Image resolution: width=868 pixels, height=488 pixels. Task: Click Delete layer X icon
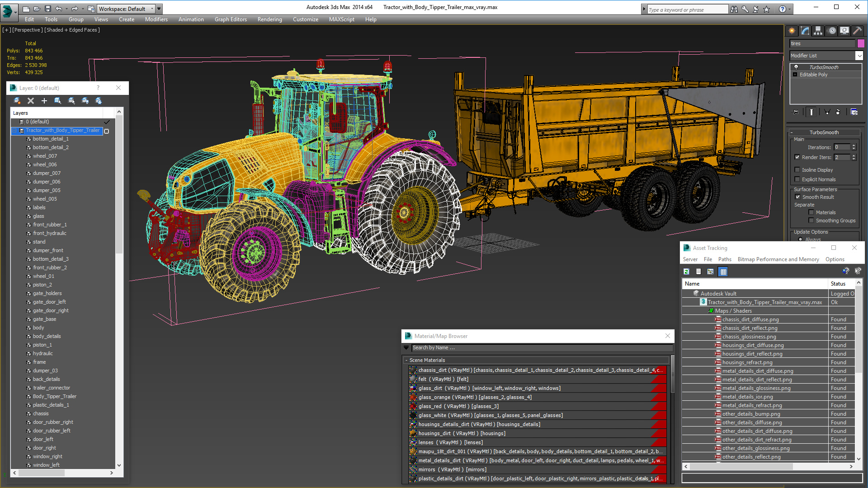click(x=31, y=101)
